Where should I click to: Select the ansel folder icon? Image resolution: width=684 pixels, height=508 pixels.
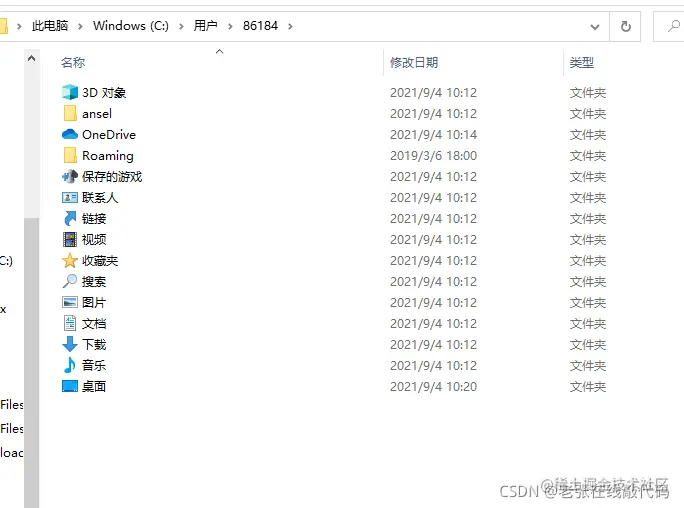(x=70, y=113)
